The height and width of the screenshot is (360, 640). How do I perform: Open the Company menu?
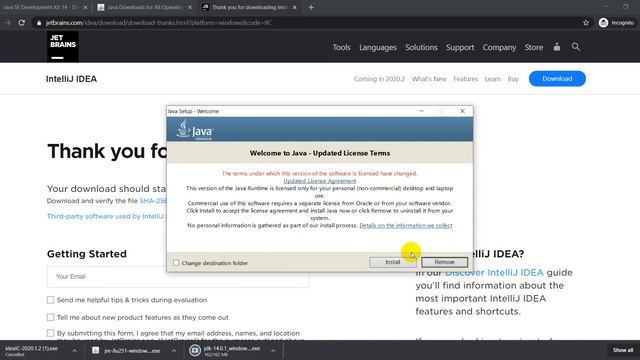coord(499,47)
